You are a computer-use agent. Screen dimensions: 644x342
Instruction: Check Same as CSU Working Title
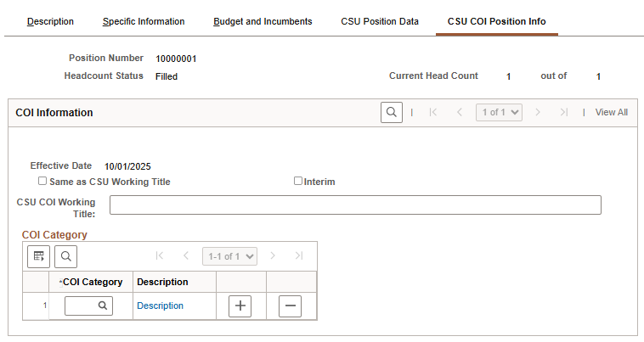click(x=42, y=182)
